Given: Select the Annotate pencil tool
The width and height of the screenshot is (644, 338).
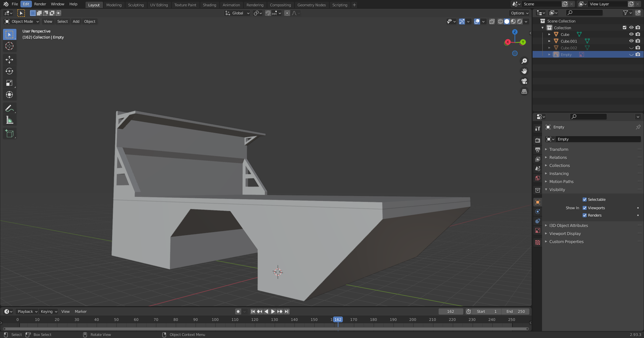Looking at the screenshot, I should pyautogui.click(x=9, y=108).
